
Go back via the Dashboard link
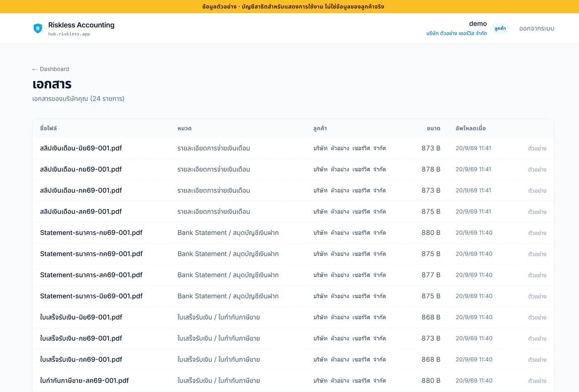tap(51, 69)
